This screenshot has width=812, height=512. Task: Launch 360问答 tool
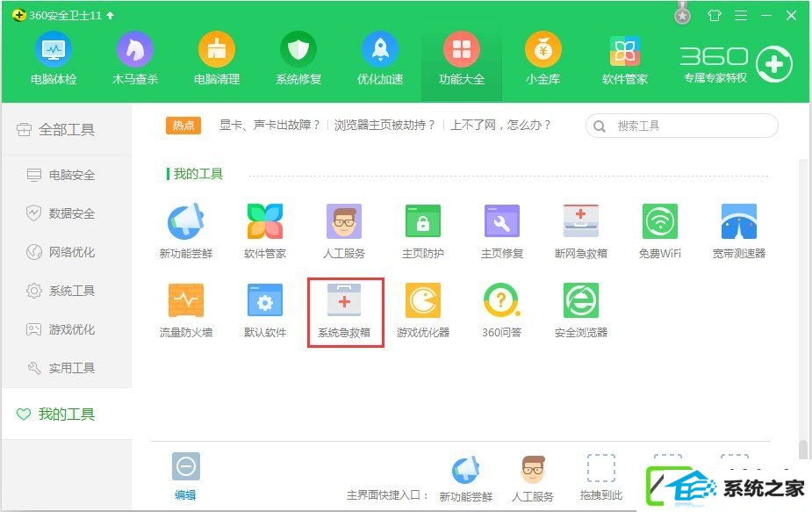click(502, 310)
